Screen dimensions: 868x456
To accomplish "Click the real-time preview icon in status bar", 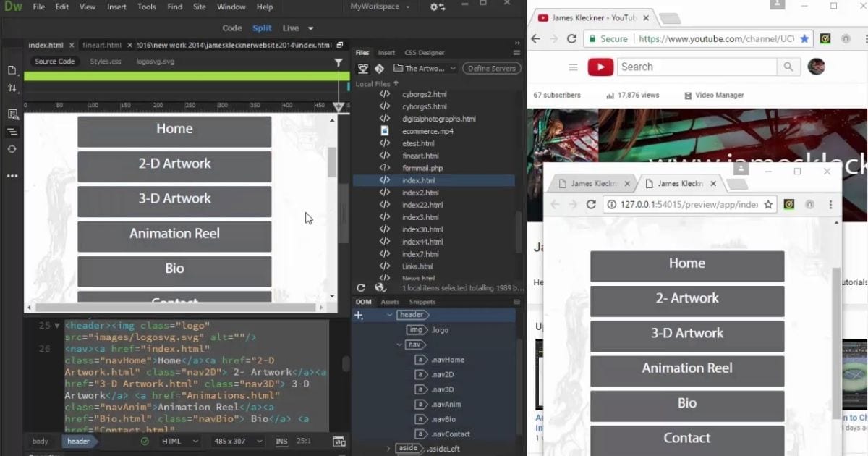I will point(339,442).
